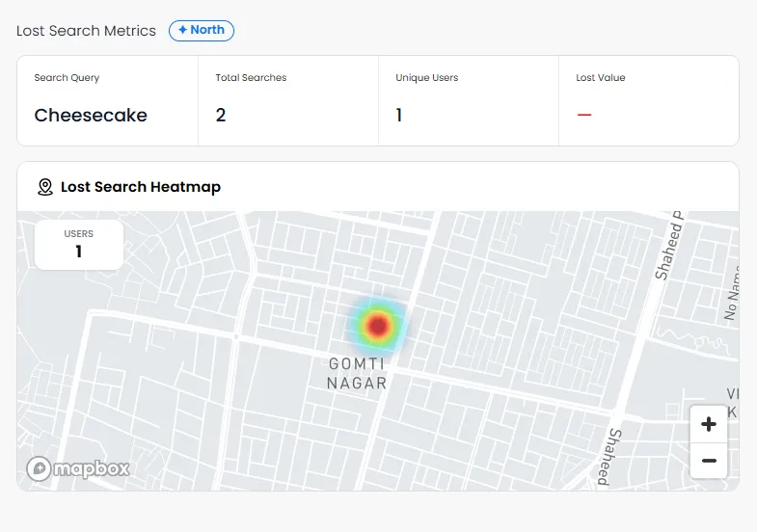This screenshot has height=532, width=757.
Task: Click the red heatmap hotspot in Gomti Nagar
Action: pos(378,326)
